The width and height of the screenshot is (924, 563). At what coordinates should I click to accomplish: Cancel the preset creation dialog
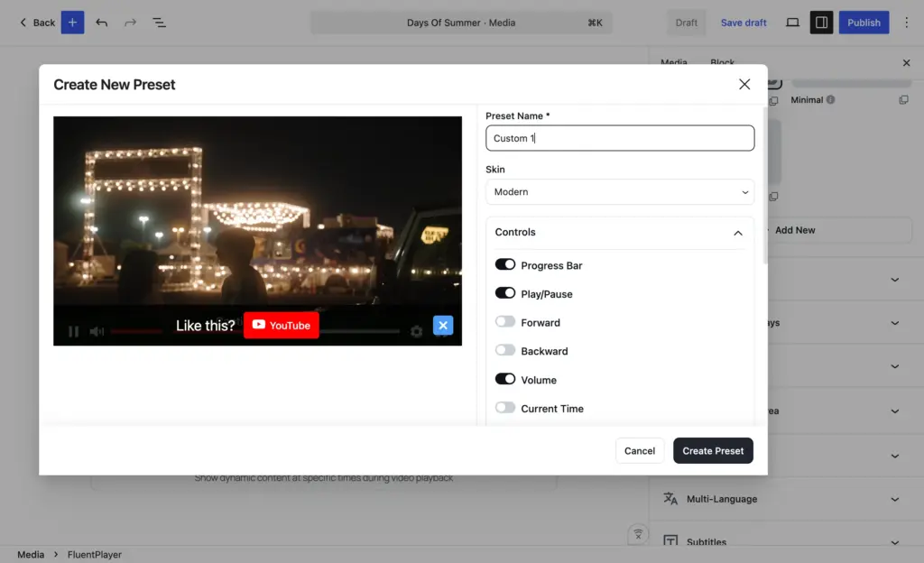[x=640, y=450]
